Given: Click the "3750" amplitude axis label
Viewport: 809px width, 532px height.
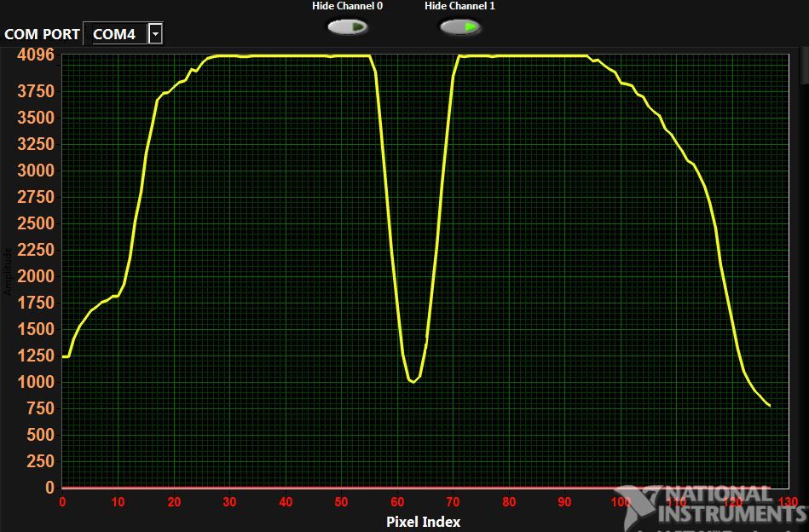Looking at the screenshot, I should pyautogui.click(x=36, y=91).
